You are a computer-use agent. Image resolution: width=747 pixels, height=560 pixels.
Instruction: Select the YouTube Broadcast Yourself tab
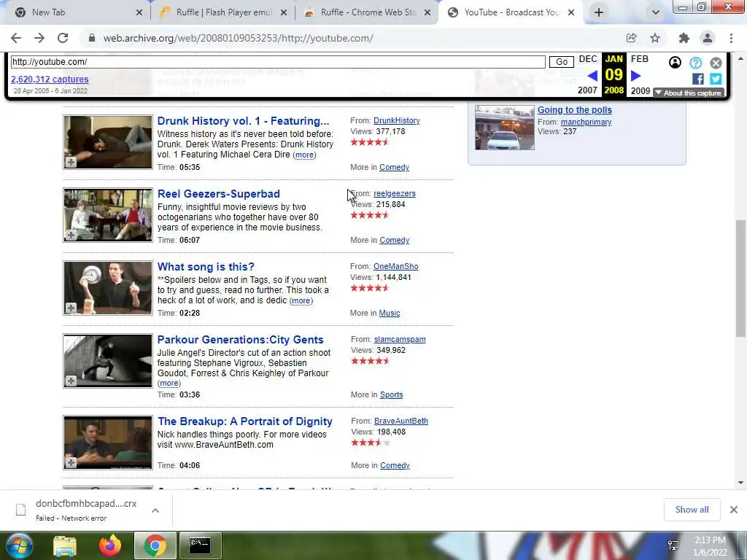[x=511, y=12]
